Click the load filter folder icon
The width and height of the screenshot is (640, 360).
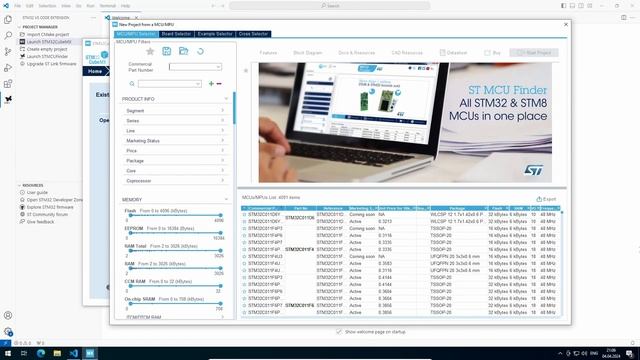pyautogui.click(x=184, y=51)
